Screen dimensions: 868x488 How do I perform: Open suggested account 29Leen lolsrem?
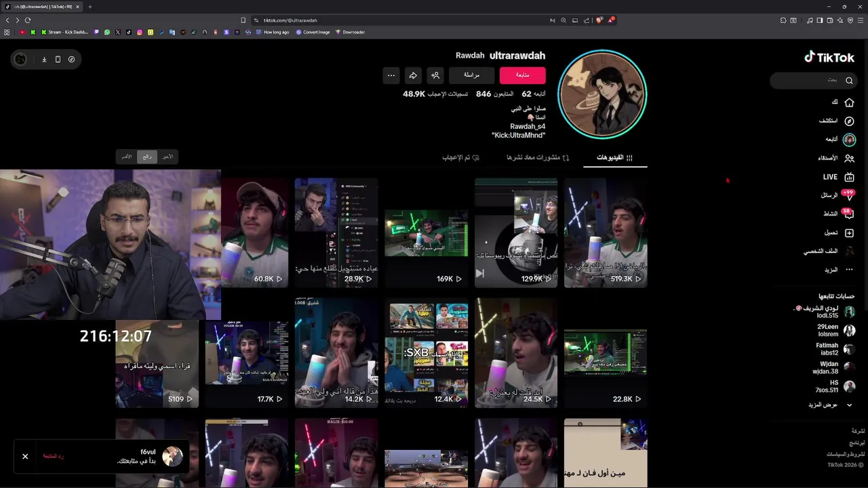point(835,330)
